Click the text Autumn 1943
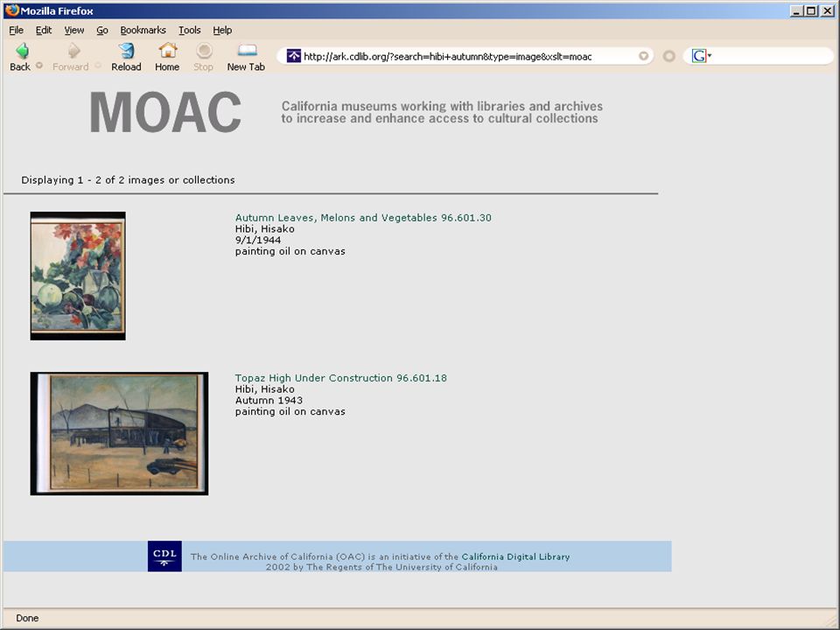The width and height of the screenshot is (840, 630). point(269,400)
